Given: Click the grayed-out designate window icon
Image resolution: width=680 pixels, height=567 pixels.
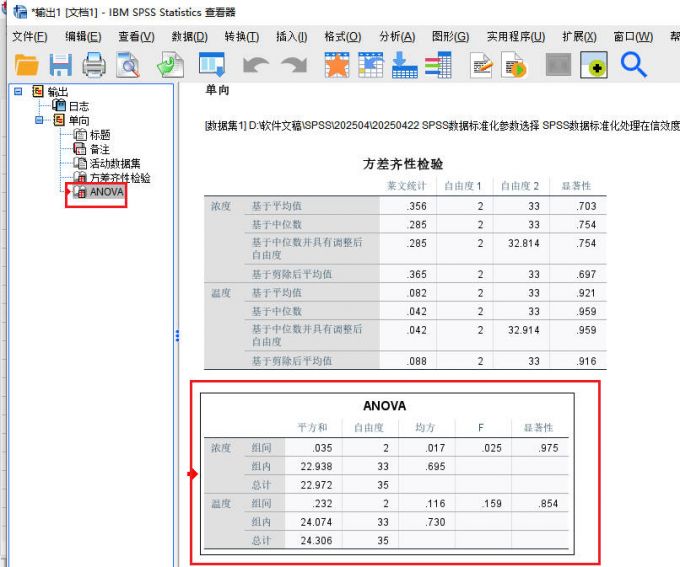Looking at the screenshot, I should click(x=558, y=65).
